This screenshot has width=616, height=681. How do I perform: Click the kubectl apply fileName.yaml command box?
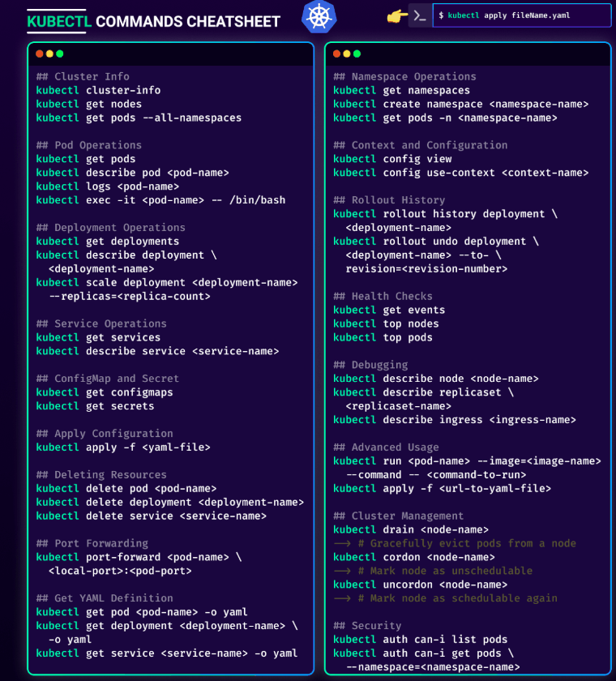[522, 15]
